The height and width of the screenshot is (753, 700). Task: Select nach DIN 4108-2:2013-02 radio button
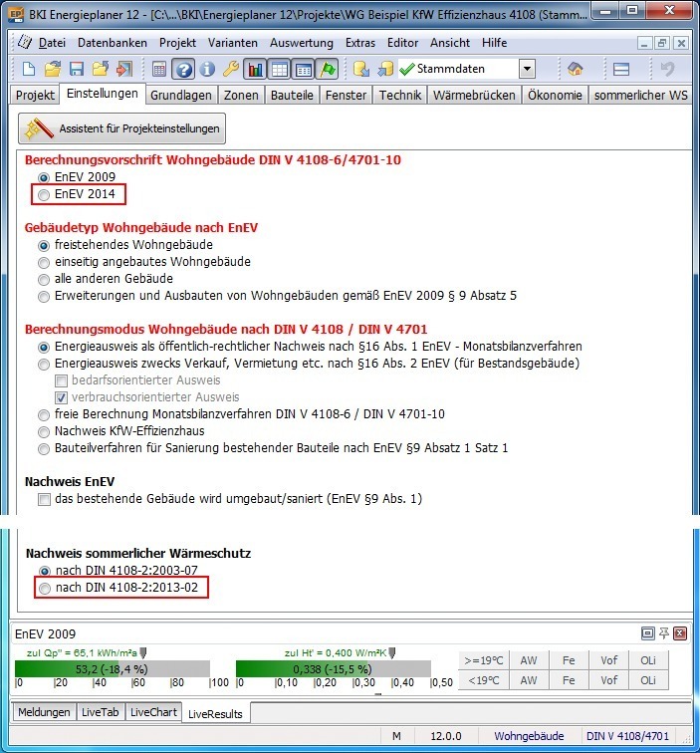click(x=45, y=589)
